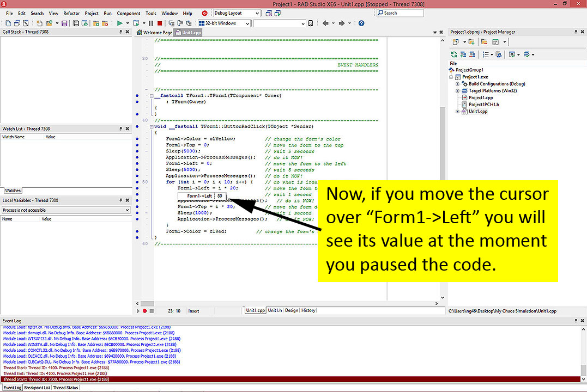The image size is (587, 392).
Task: Click the Sync icon in Project Manager toolbar
Action: pyautogui.click(x=499, y=54)
